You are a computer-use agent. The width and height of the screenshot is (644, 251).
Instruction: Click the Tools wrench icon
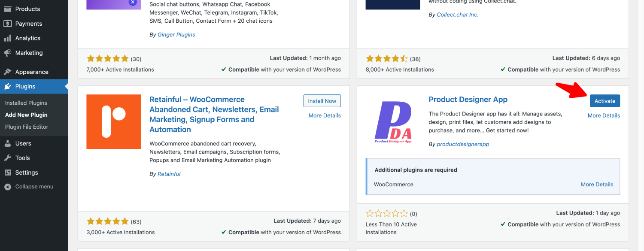tap(8, 158)
